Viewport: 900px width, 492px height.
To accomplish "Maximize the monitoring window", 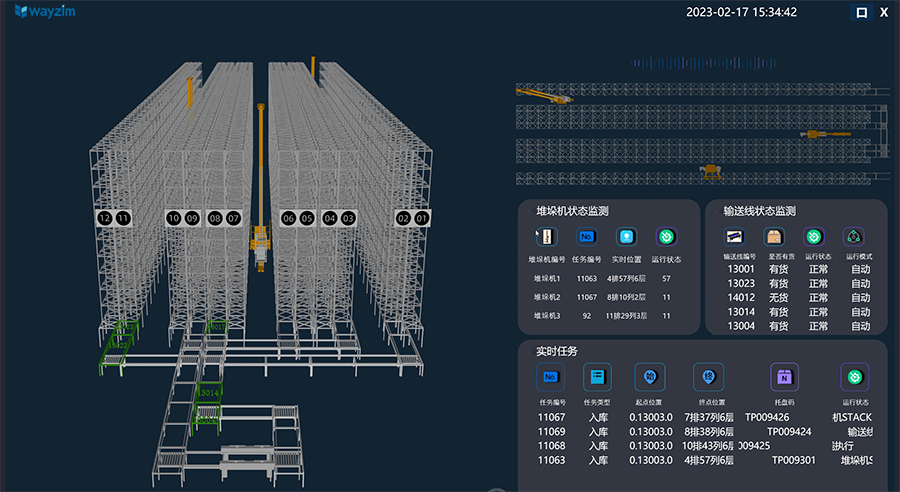I will point(862,12).
